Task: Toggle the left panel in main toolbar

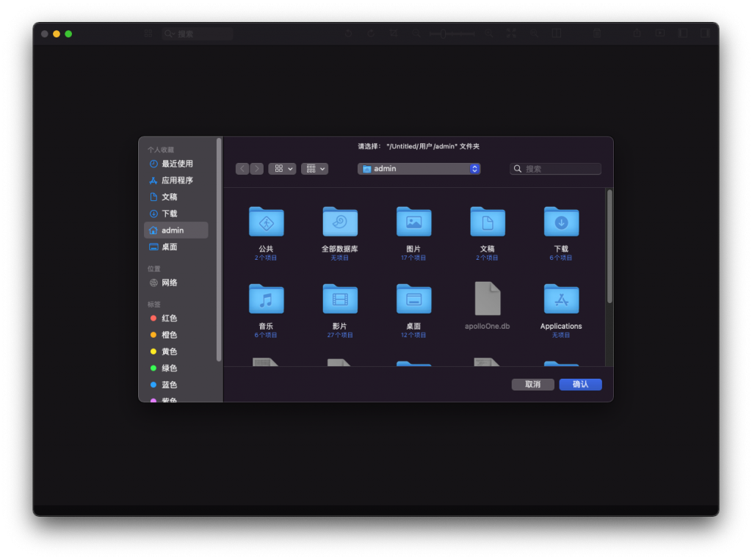Action: tap(683, 33)
